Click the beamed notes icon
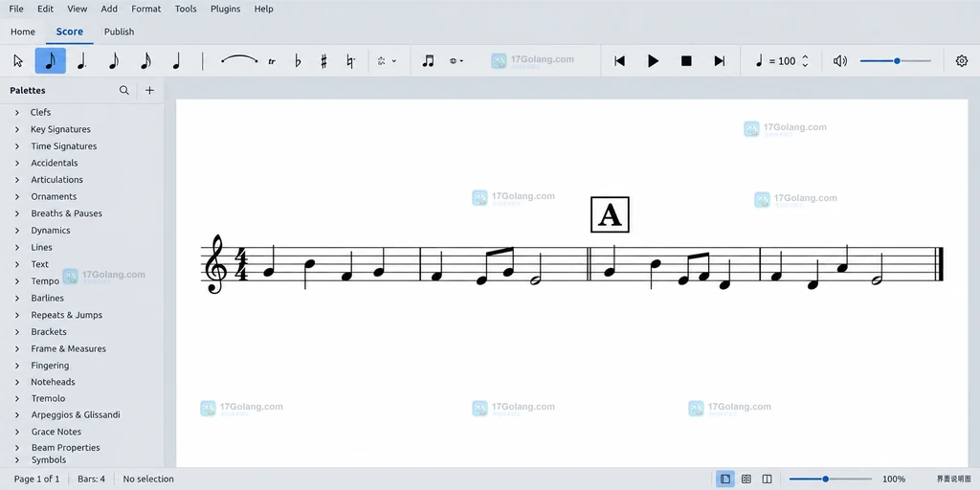 428,60
